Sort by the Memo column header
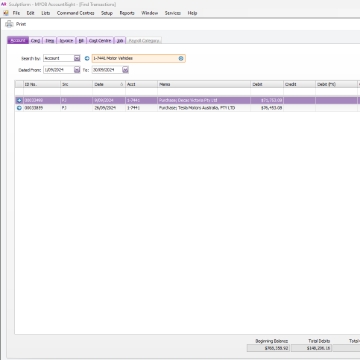The image size is (360, 360). 204,84
